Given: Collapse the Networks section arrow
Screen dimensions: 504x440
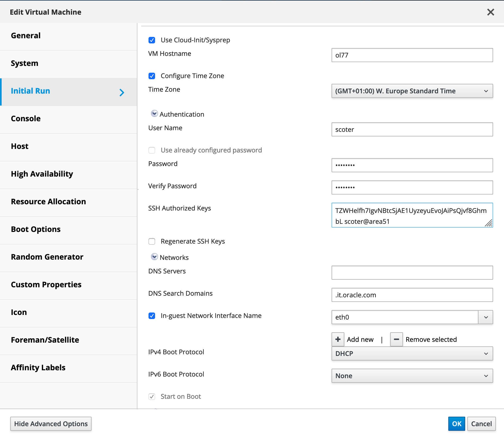Looking at the screenshot, I should click(154, 257).
